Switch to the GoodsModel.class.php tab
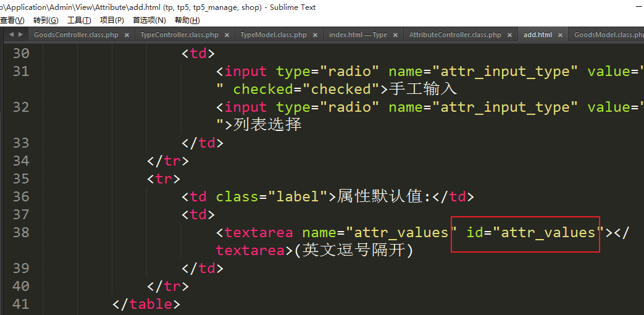644x315 pixels. pos(608,35)
